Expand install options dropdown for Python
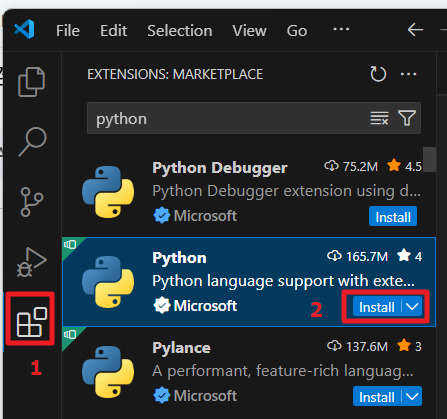The height and width of the screenshot is (419, 447). [x=412, y=307]
